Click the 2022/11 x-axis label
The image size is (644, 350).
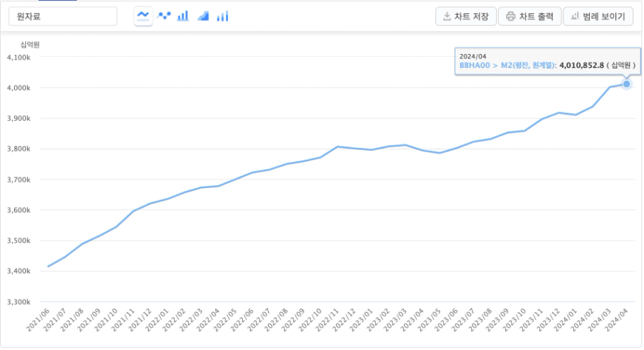click(x=328, y=322)
